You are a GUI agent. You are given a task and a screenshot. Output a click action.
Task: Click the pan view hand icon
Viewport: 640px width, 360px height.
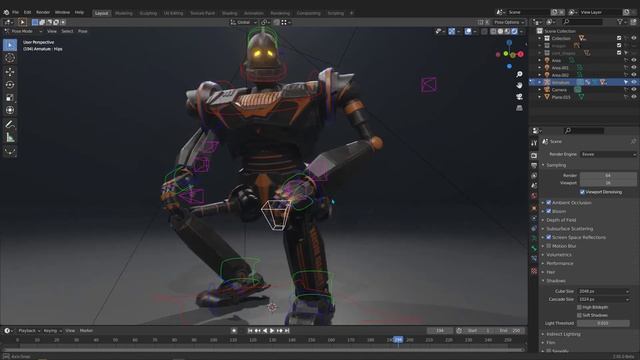point(519,85)
